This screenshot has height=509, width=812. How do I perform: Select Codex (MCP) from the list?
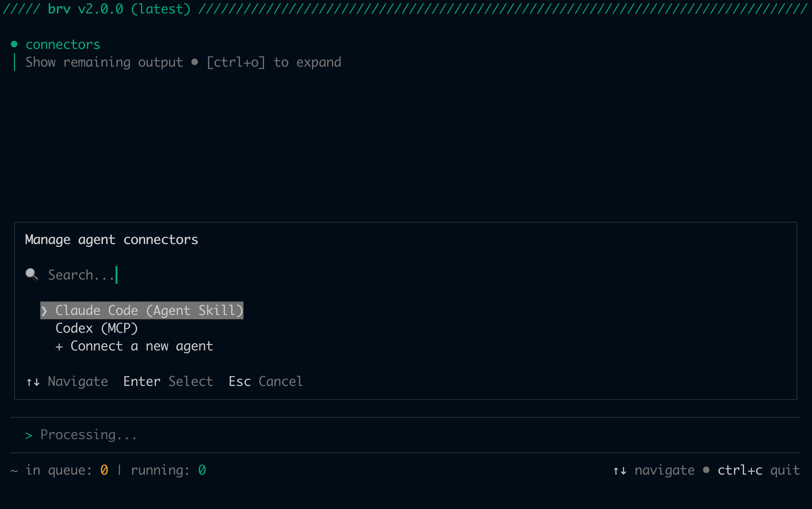pyautogui.click(x=97, y=328)
